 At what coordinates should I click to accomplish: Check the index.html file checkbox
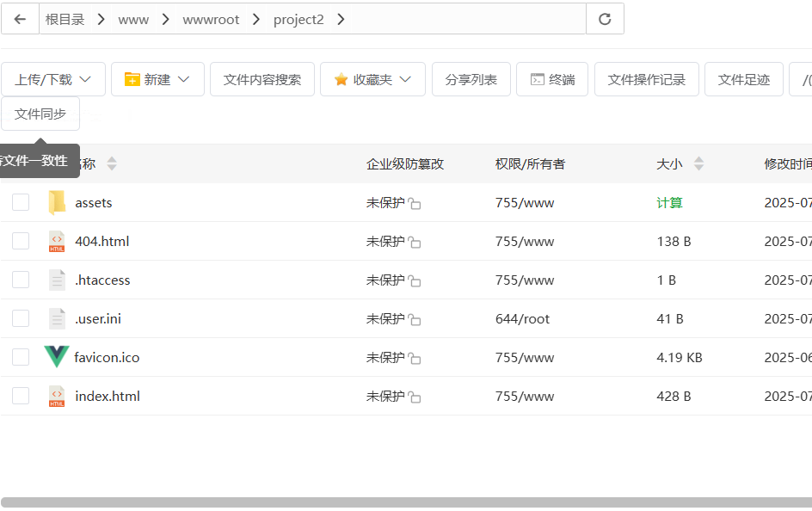pyautogui.click(x=21, y=396)
